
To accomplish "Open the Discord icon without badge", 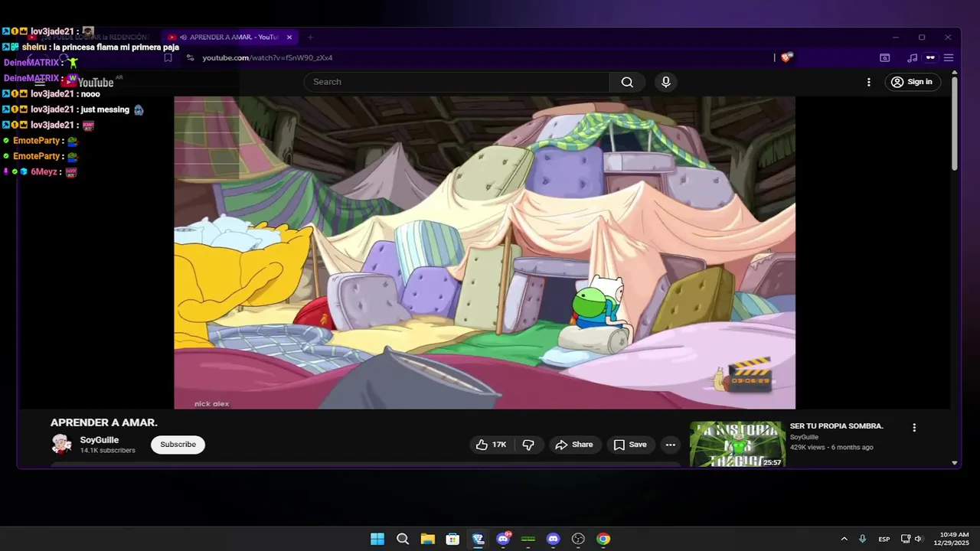I will click(554, 539).
